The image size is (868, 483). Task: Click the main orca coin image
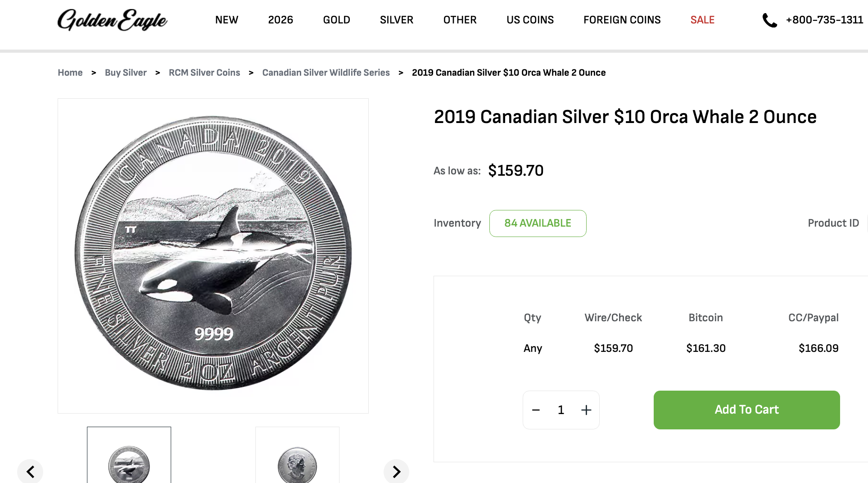pyautogui.click(x=213, y=255)
